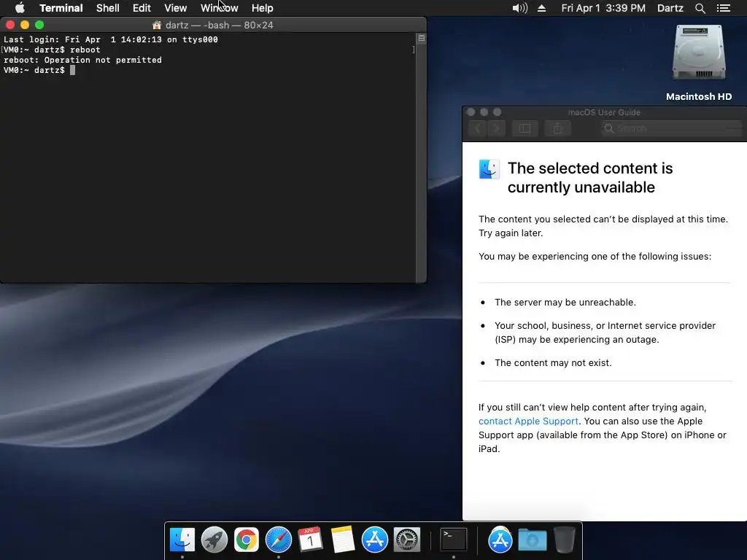Click the date and time in menu bar
The image size is (747, 560).
[x=603, y=8]
